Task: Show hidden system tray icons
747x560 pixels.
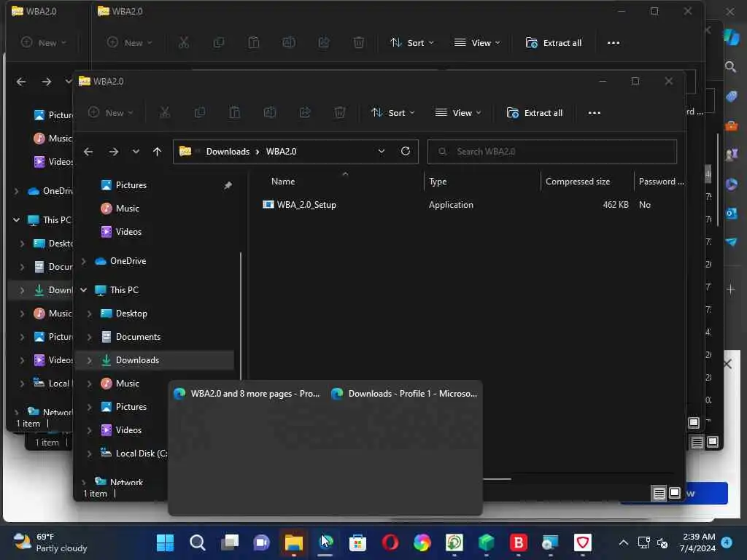Action: (623, 542)
